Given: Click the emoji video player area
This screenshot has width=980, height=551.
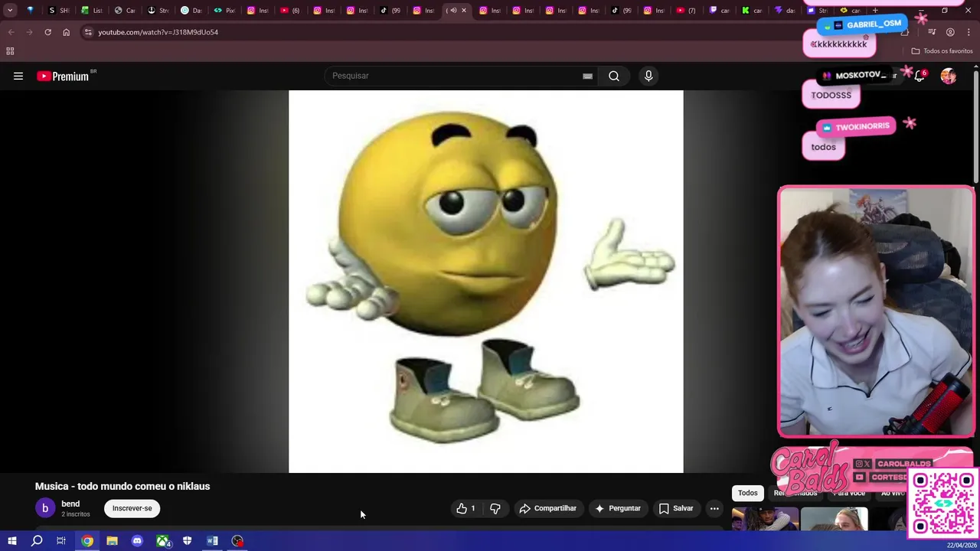Looking at the screenshot, I should pyautogui.click(x=485, y=282).
